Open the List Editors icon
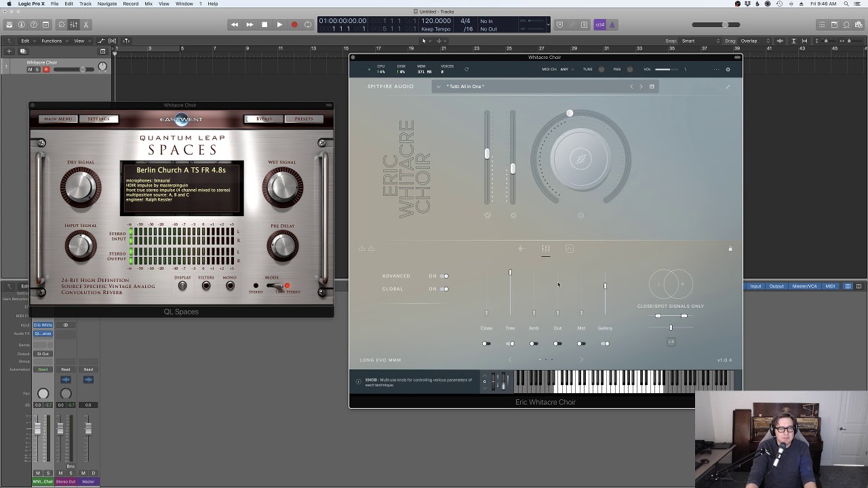 tap(822, 25)
